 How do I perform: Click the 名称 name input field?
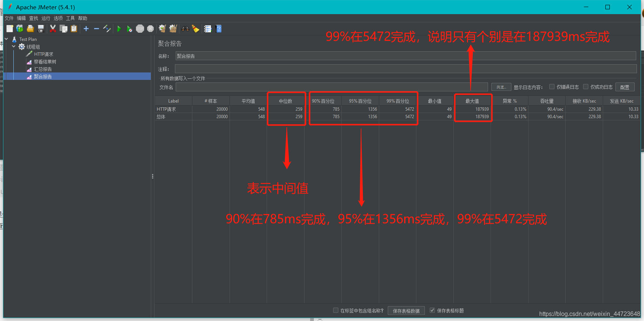coord(406,56)
